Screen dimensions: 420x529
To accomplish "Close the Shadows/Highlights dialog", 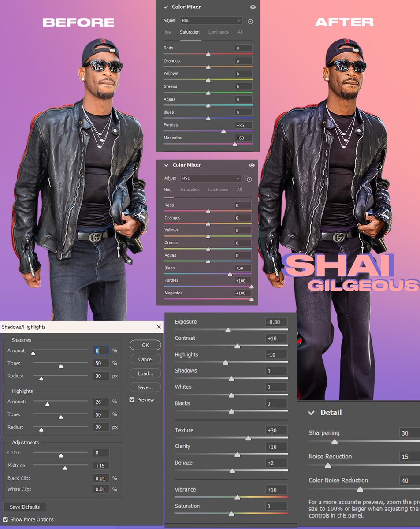I will (159, 327).
